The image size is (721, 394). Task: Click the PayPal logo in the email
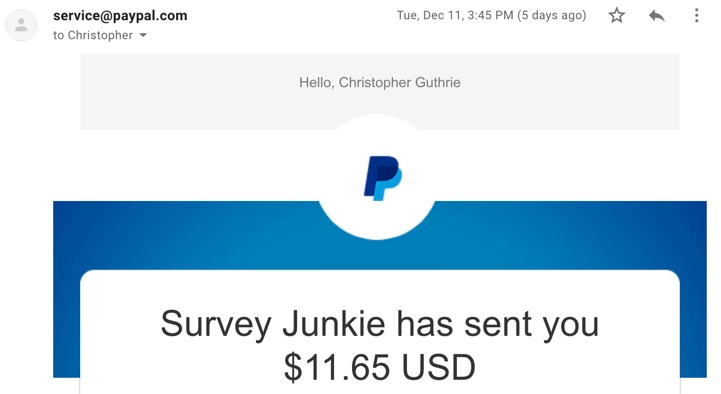(x=383, y=178)
